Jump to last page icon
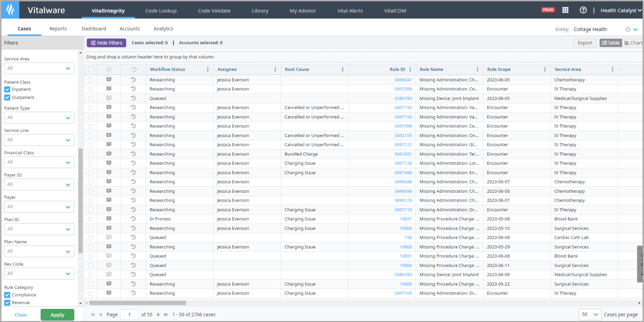Viewport: 644px width, 322px height. click(x=166, y=314)
